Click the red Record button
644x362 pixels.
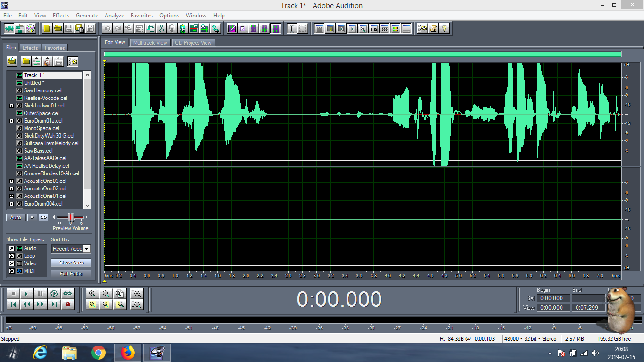click(x=68, y=304)
